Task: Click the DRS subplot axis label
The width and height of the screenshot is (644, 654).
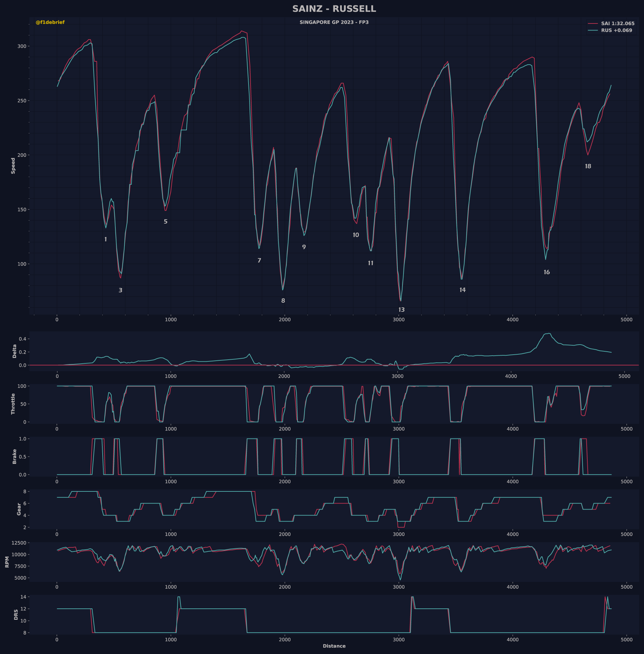Action: point(16,614)
